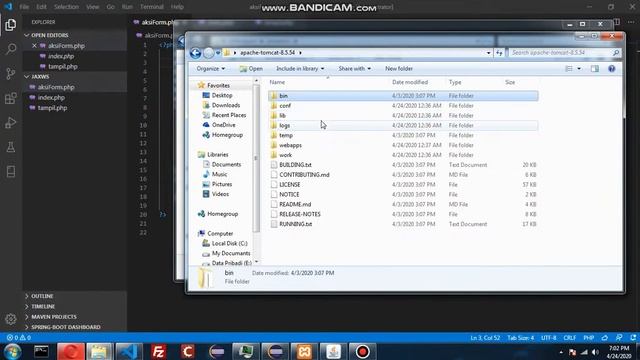Open VS Code File menu
The image size is (640, 360).
[24, 7]
